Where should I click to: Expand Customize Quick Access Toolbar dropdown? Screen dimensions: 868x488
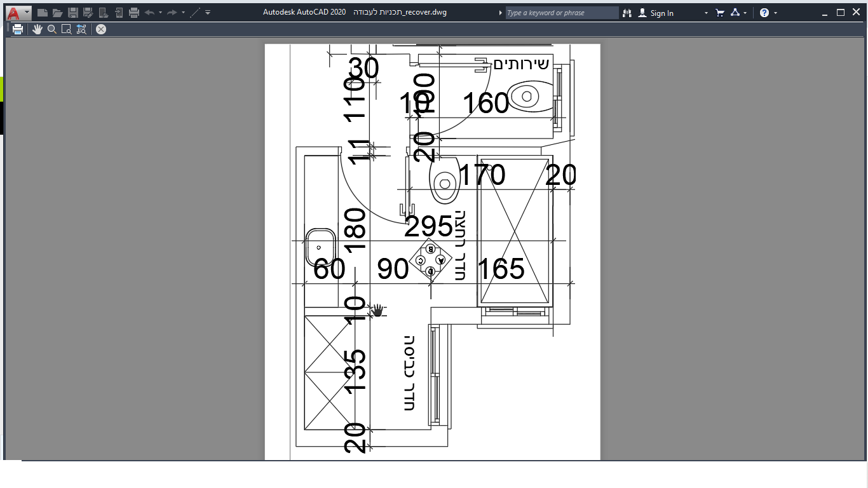208,13
